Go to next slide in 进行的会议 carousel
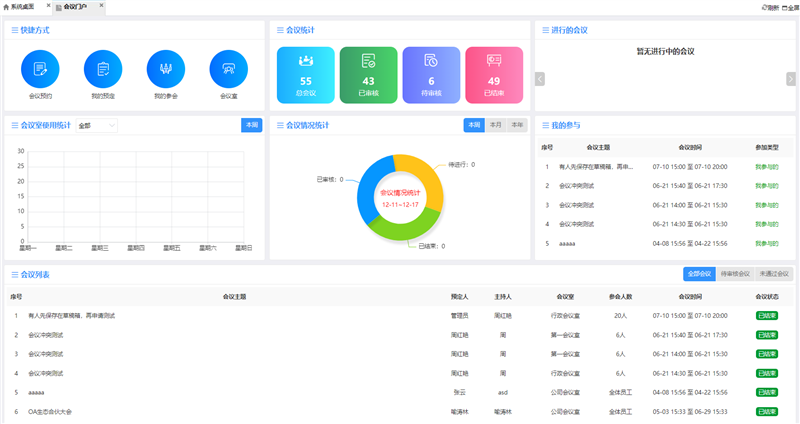This screenshot has width=800, height=424. pyautogui.click(x=792, y=79)
